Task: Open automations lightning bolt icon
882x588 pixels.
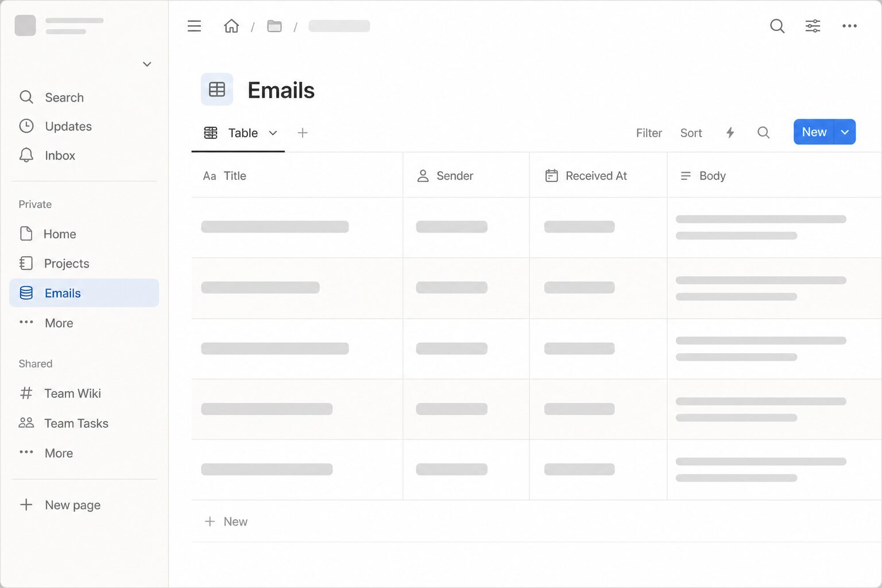Action: (x=730, y=133)
